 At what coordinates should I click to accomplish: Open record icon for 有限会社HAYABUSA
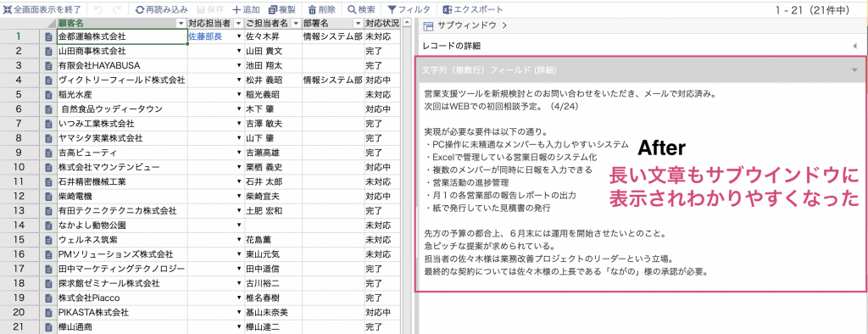[48, 65]
